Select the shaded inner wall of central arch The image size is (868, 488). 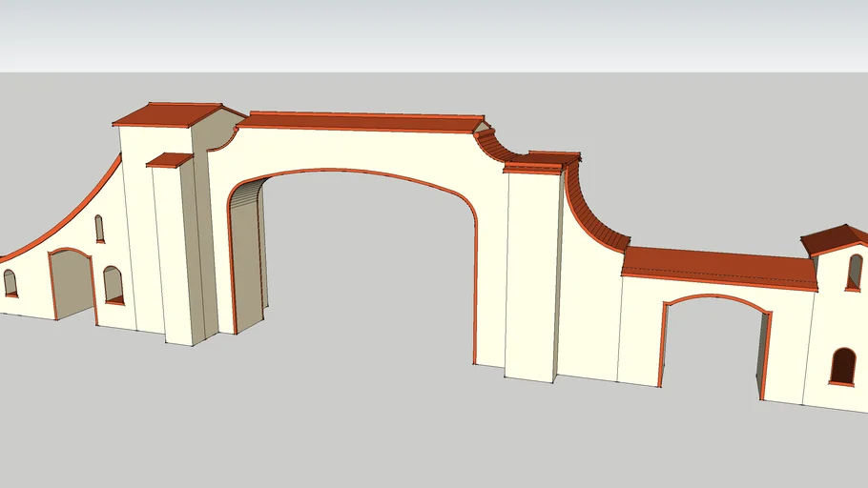tap(246, 257)
